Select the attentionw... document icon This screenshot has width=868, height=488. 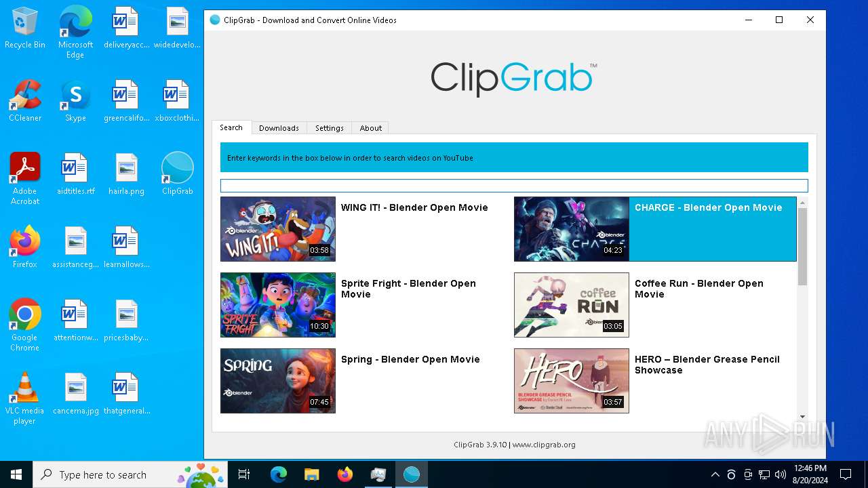75,321
